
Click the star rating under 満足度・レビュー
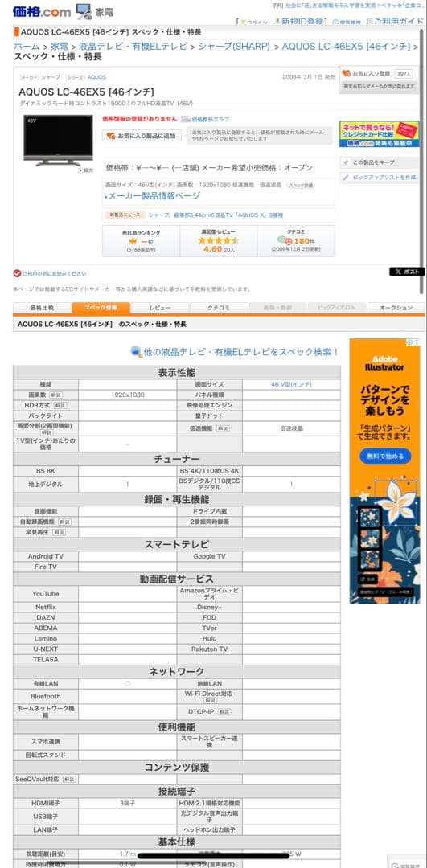[218, 241]
